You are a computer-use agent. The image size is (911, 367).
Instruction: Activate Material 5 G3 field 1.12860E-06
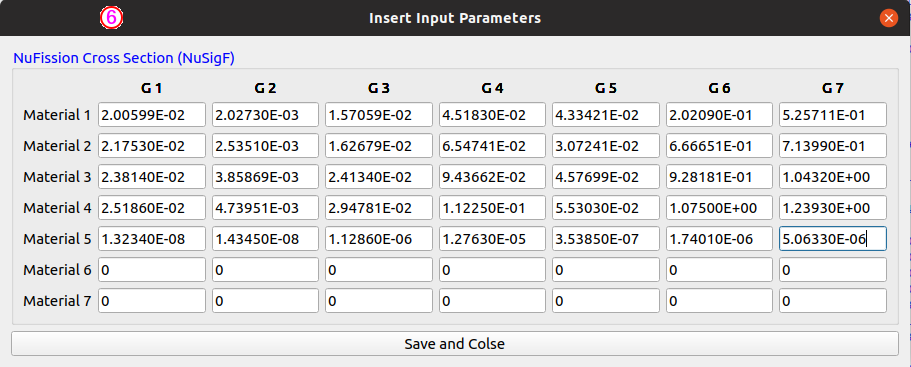coord(379,239)
